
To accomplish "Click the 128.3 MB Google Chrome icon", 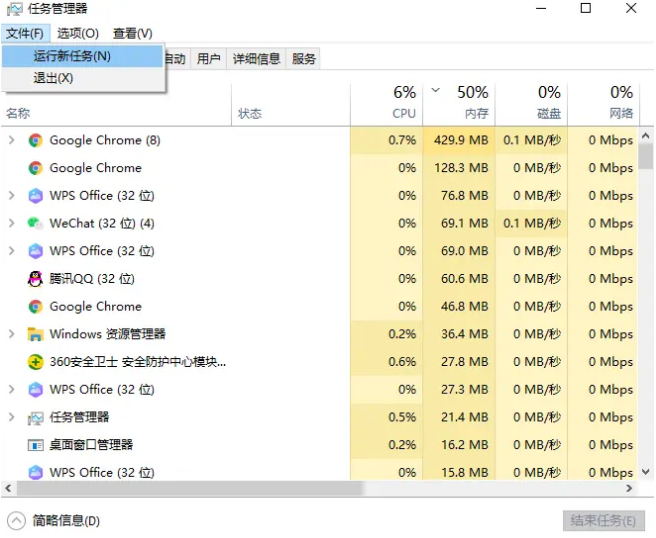I will click(35, 168).
